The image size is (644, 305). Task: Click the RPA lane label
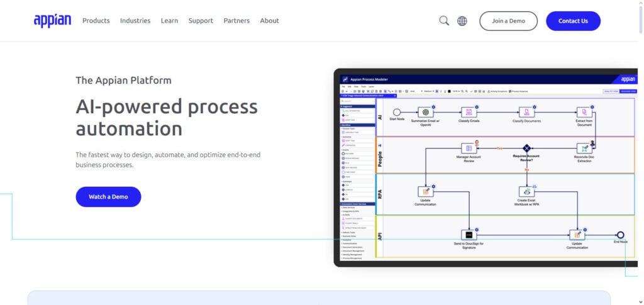click(380, 194)
